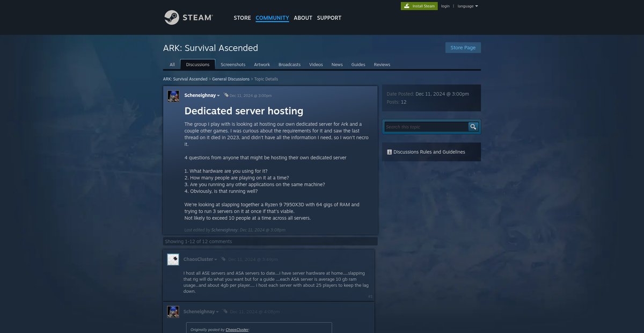Switch to the Guides tab
644x333 pixels.
(x=358, y=64)
